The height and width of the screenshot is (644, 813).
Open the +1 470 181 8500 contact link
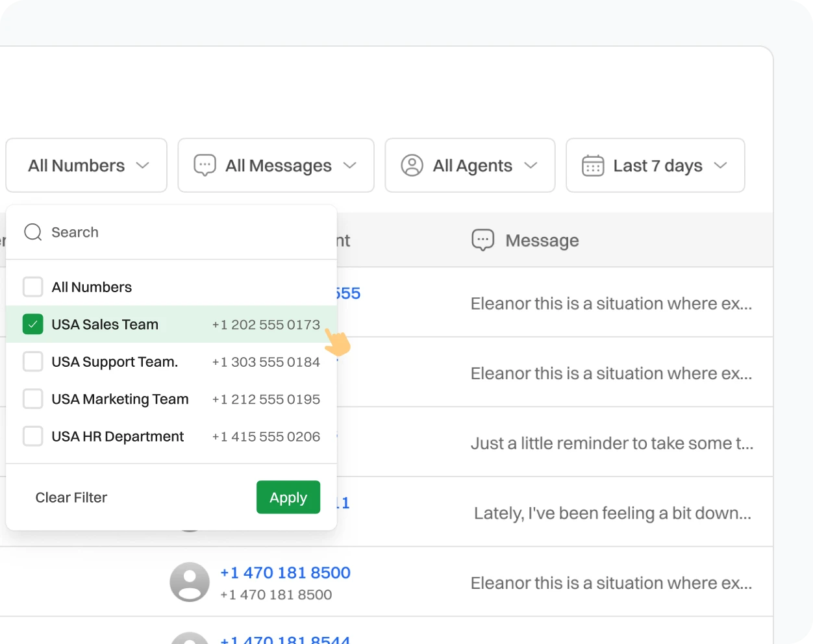pyautogui.click(x=285, y=573)
